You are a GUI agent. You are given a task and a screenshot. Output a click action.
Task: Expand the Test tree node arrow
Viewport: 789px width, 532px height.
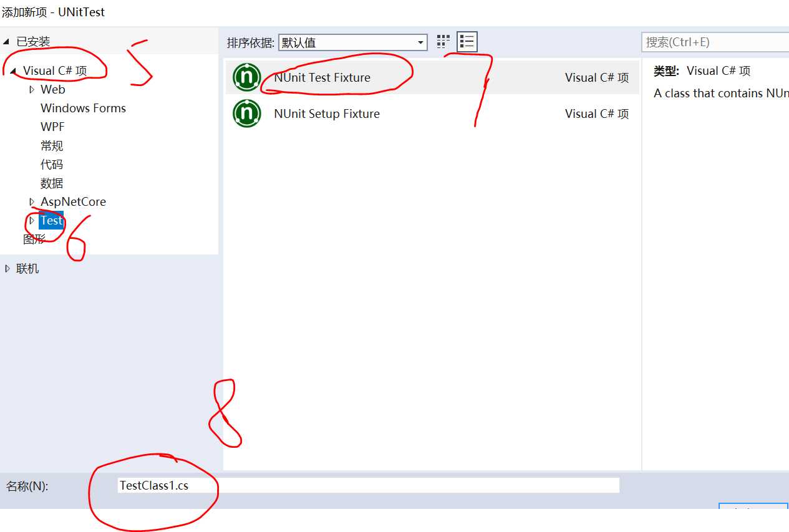pyautogui.click(x=32, y=220)
